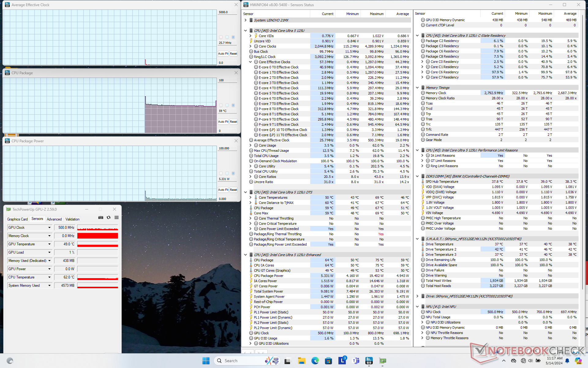Expand the System: LENOVO 21MX section
The image size is (588, 368).
(245, 20)
